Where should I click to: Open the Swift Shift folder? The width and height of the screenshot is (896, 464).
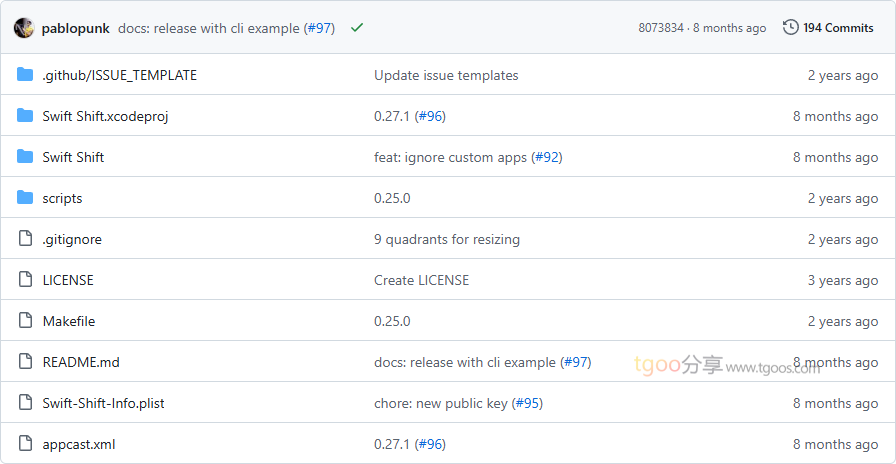73,157
